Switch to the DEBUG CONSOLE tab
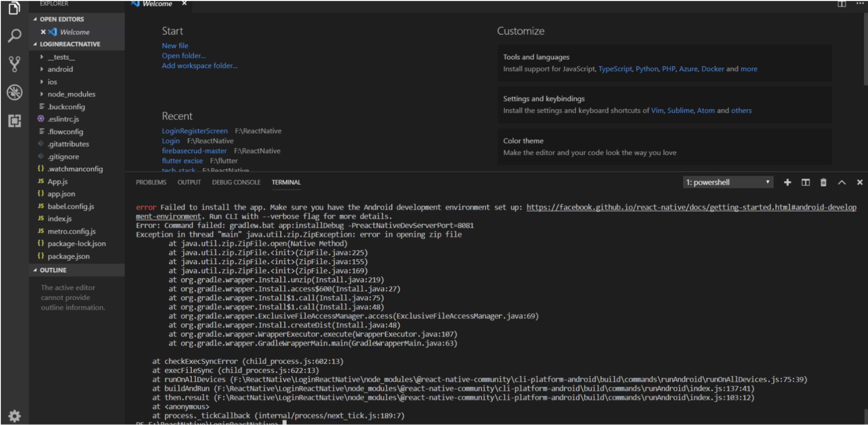The image size is (868, 425). pyautogui.click(x=236, y=183)
